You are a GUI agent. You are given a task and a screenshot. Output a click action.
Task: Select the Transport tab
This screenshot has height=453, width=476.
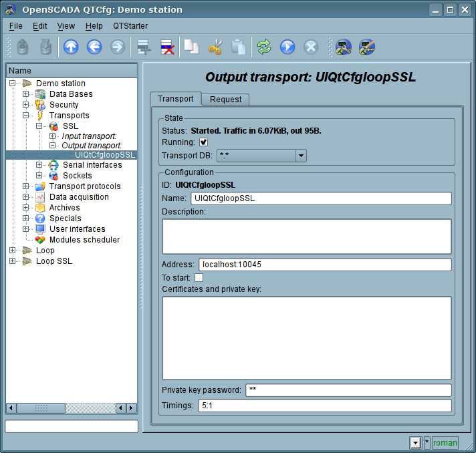point(175,99)
